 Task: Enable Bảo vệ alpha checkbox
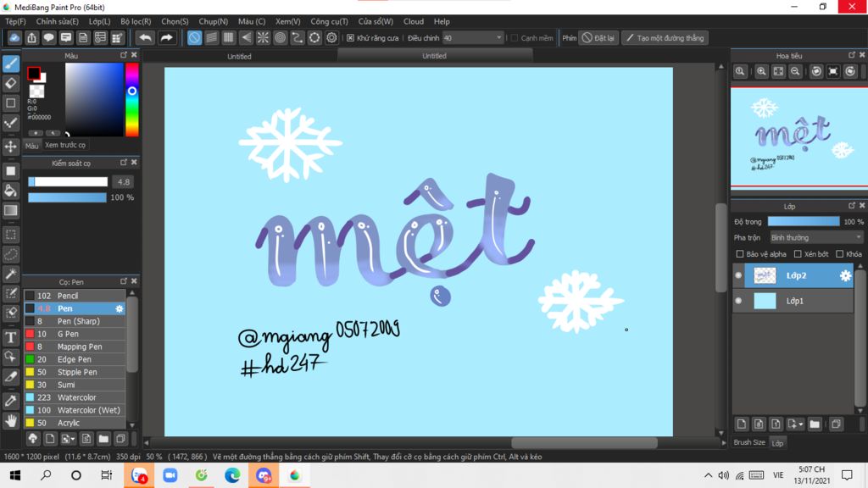point(739,254)
